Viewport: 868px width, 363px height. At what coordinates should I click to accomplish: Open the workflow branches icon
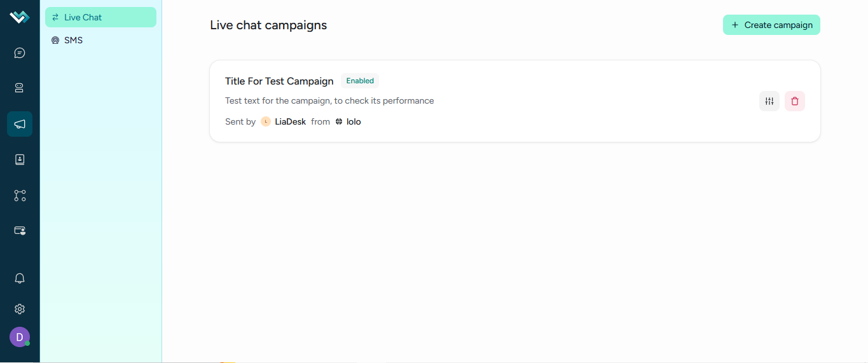coord(20,195)
